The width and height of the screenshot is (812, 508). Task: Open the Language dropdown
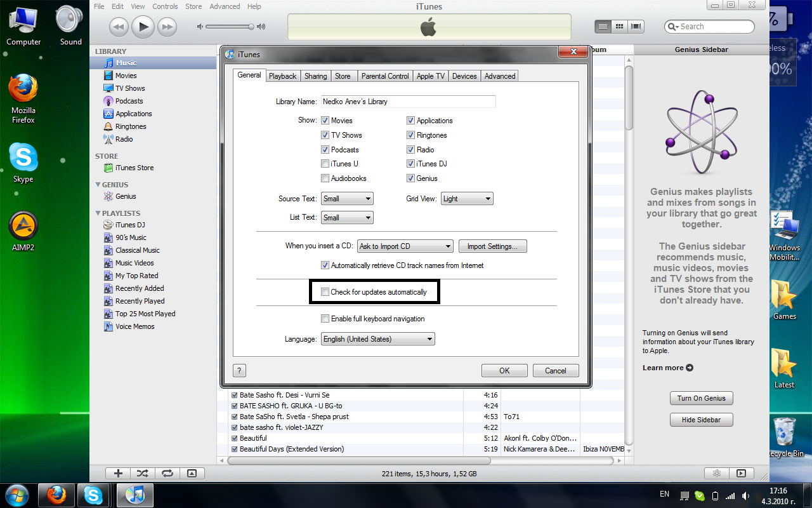click(x=378, y=339)
